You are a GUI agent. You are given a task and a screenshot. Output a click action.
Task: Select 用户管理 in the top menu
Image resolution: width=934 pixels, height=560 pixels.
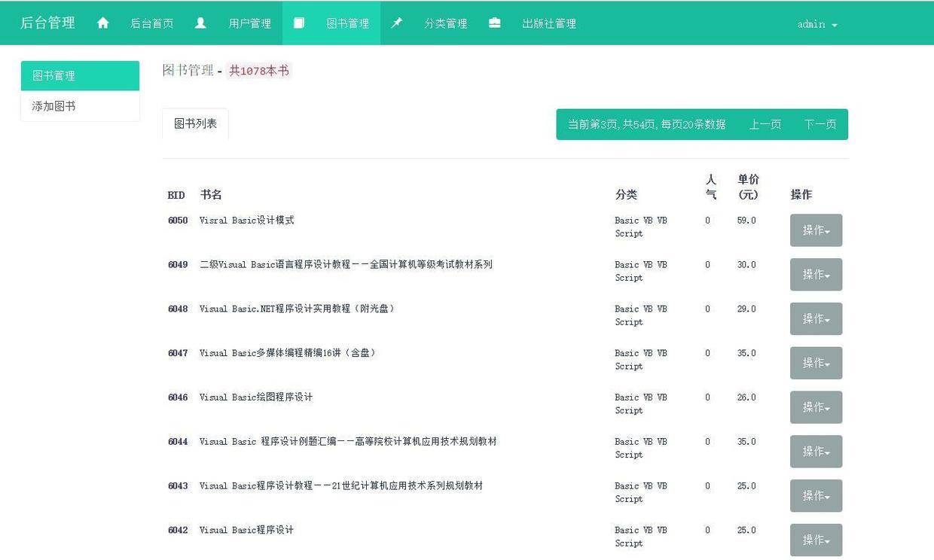click(x=249, y=23)
